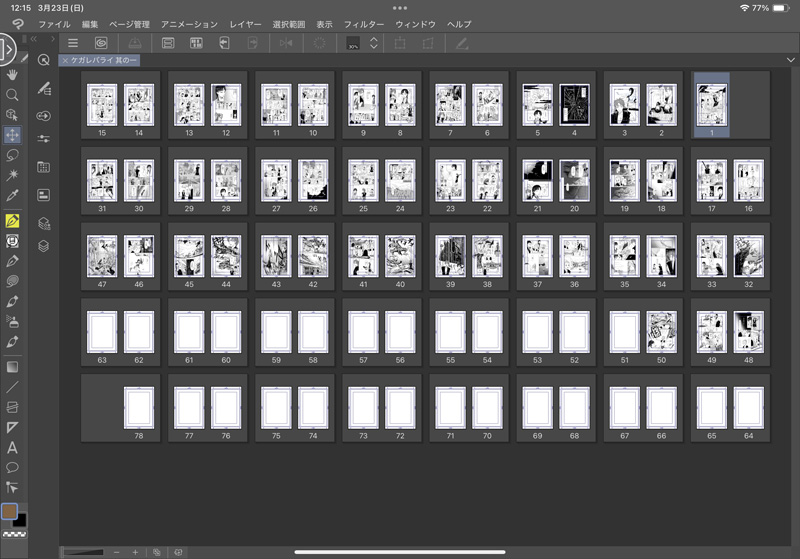The height and width of the screenshot is (559, 800).
Task: Expand the collapsed side panel with the edge handle
Action: click(5, 48)
